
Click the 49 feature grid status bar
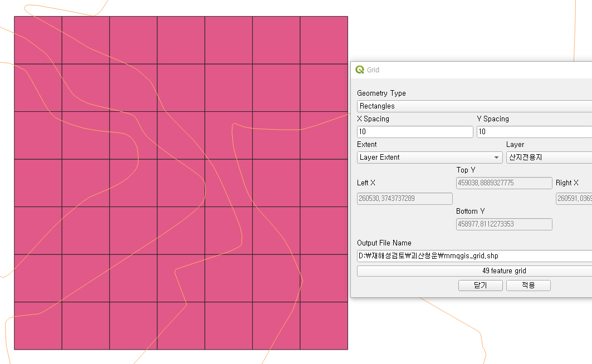coord(474,271)
